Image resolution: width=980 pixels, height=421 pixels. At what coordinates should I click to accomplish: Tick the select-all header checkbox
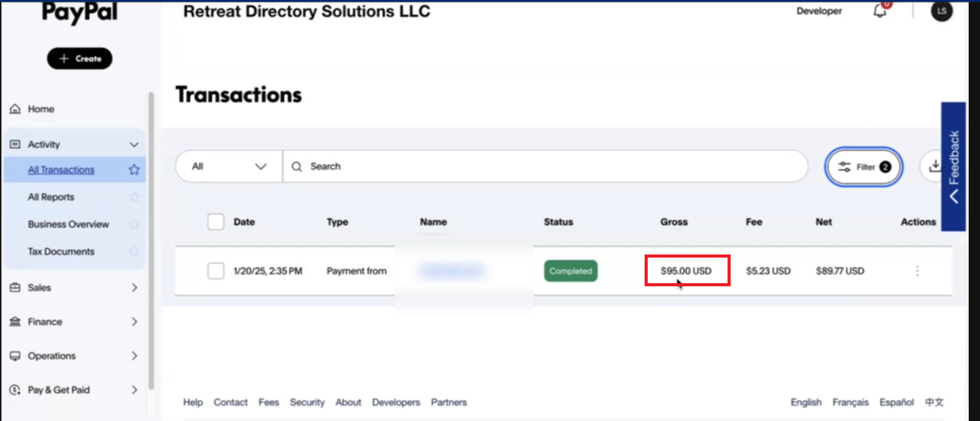click(216, 221)
